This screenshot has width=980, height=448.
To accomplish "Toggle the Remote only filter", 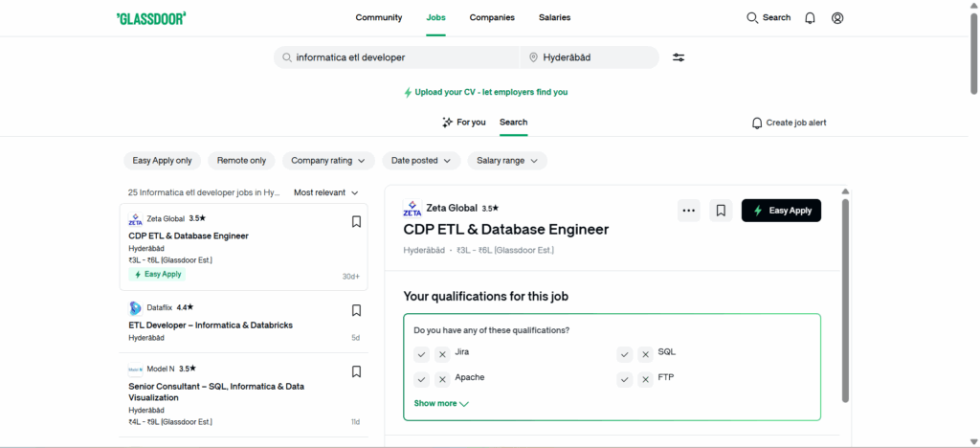I will tap(241, 161).
